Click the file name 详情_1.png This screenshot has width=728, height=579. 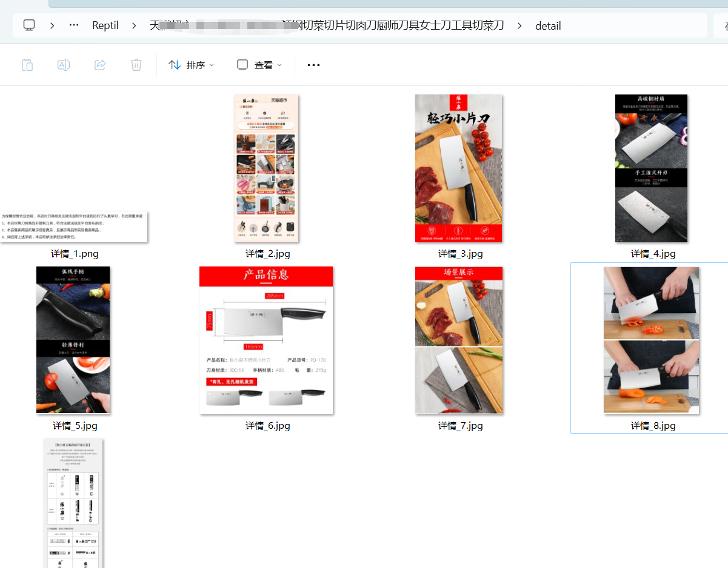pyautogui.click(x=75, y=254)
